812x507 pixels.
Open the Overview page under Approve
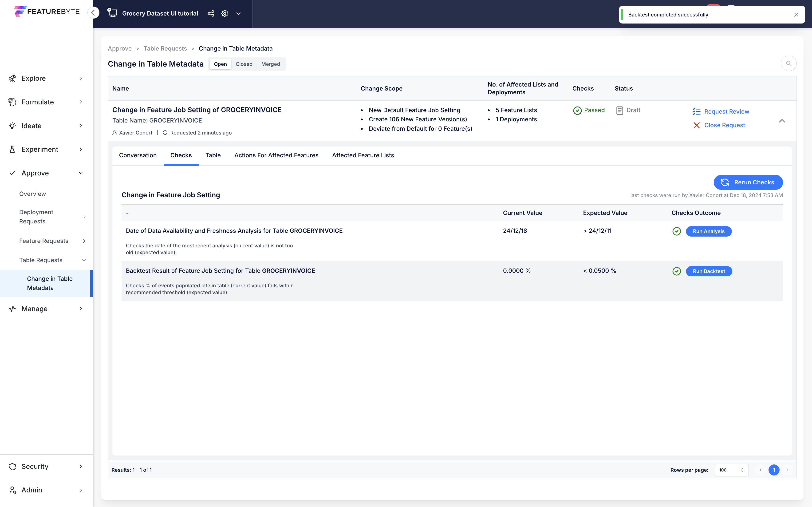(32, 194)
